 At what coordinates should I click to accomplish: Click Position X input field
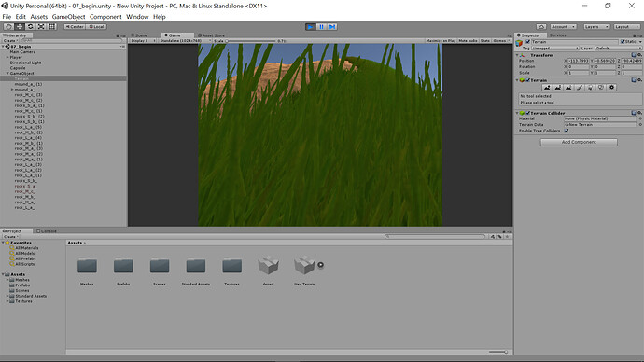pos(579,61)
